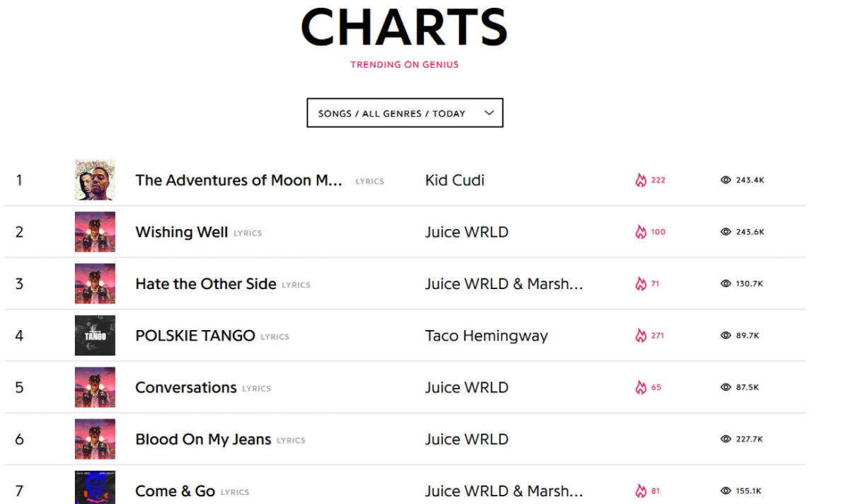Click the flame icon on Conversations row
Screen dimensions: 849x504
pos(641,387)
